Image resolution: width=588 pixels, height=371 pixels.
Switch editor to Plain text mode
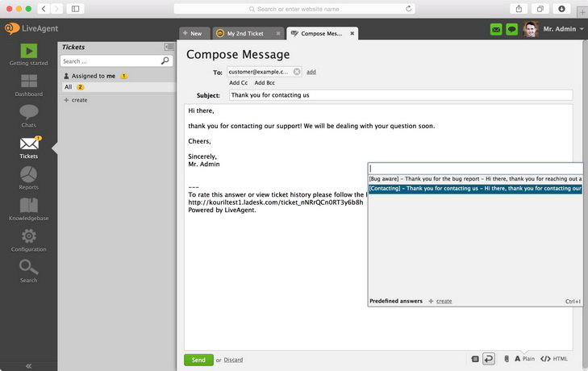tap(524, 359)
